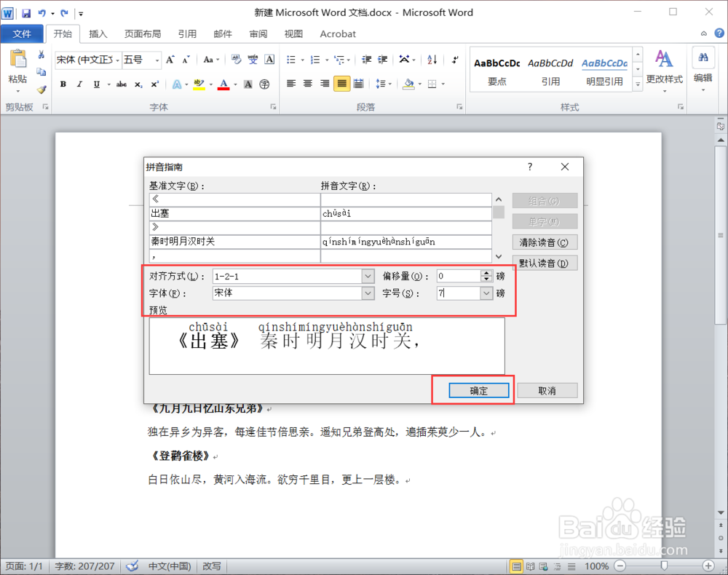This screenshot has height=575, width=728.
Task: Select the Phonetic Guide (拼音指南) icon
Action: click(x=253, y=60)
